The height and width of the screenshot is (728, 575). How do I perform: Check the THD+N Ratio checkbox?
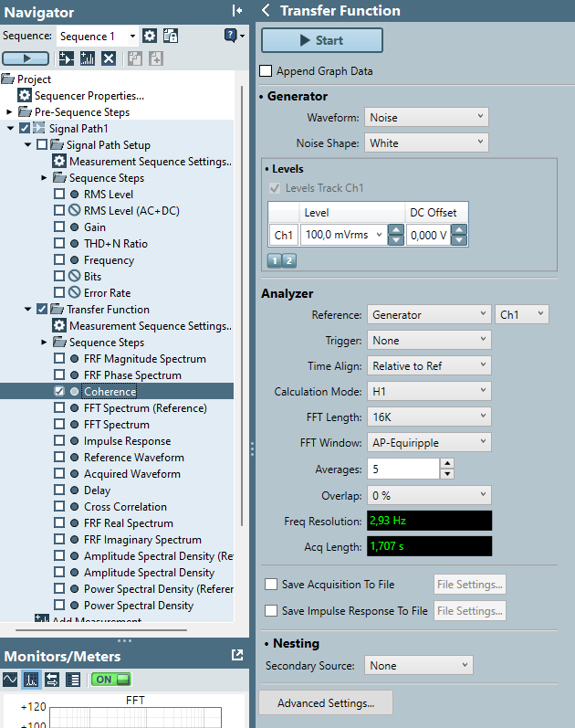(x=59, y=243)
